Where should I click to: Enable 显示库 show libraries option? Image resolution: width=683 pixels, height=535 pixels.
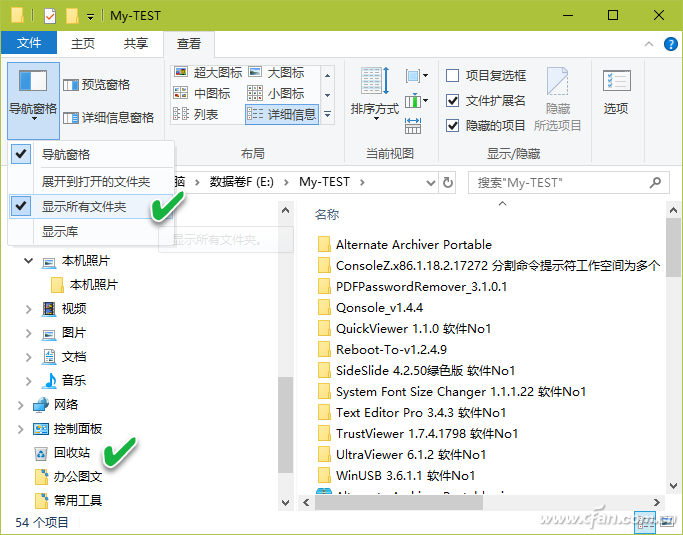point(91,231)
